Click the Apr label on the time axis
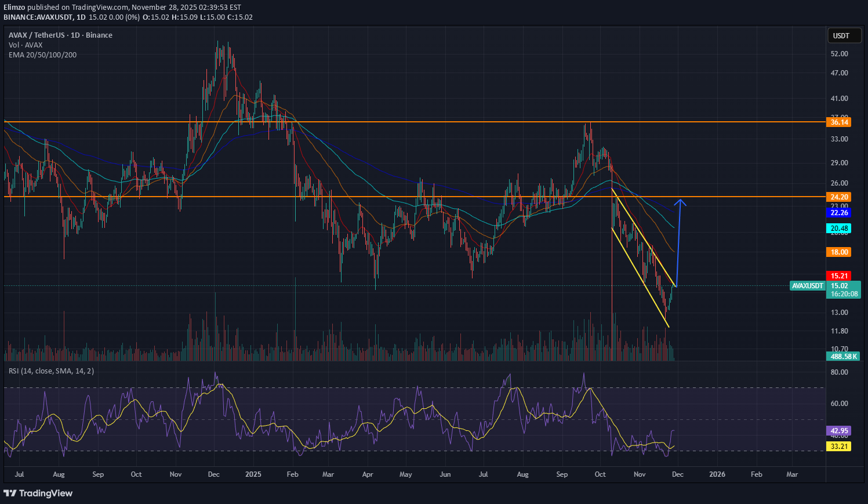Image resolution: width=868 pixels, height=504 pixels. coord(367,474)
